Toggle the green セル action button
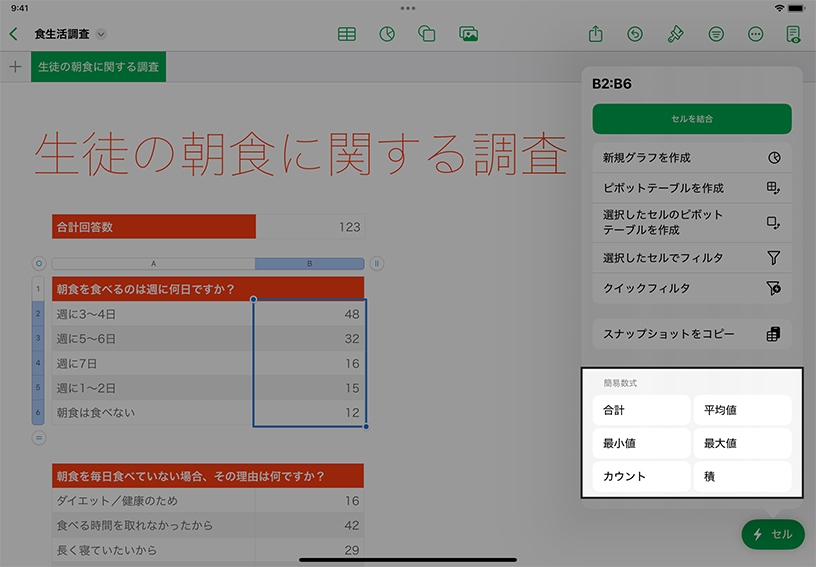816x567 pixels. [773, 534]
